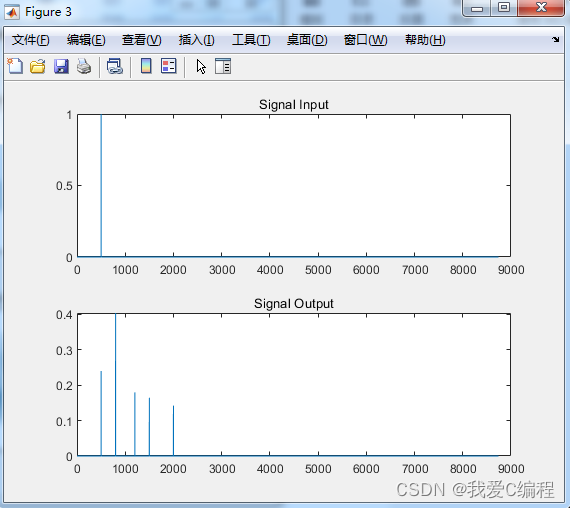Open the 窗口(W) menu
Screen dimensions: 570x508
pos(365,40)
